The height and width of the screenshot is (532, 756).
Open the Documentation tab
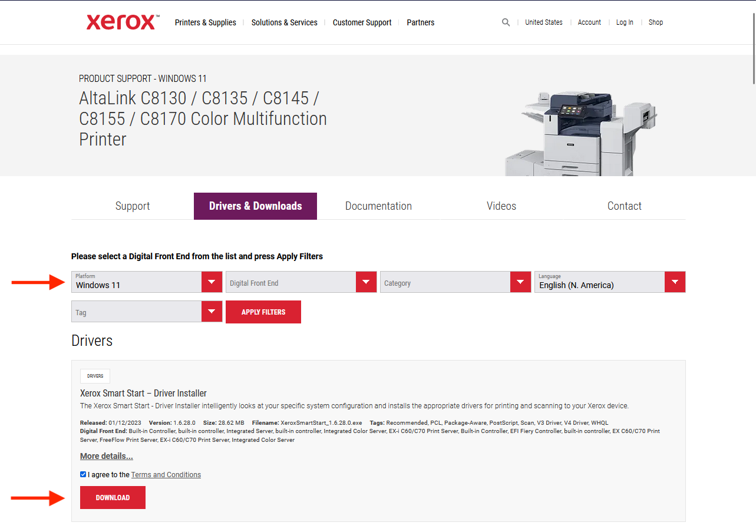click(378, 206)
